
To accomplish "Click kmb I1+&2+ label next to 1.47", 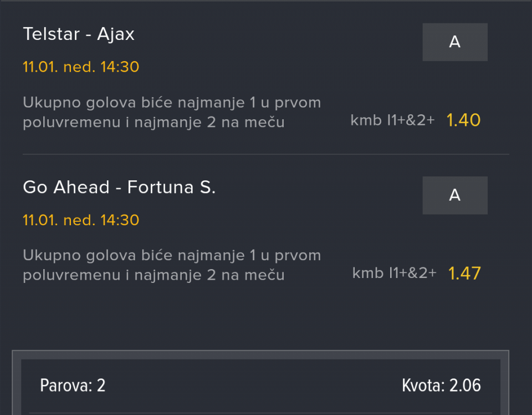I will pyautogui.click(x=394, y=273).
